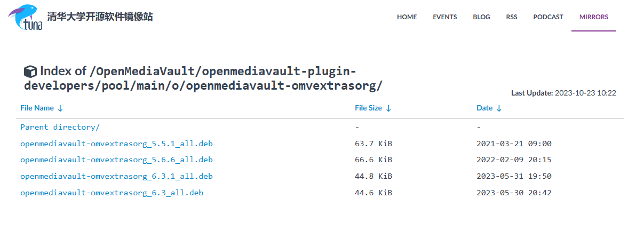Download openmediavault-omvextrasorg_5.5.1_all.deb
Viewport: 644px width, 238px height.
[x=116, y=144]
